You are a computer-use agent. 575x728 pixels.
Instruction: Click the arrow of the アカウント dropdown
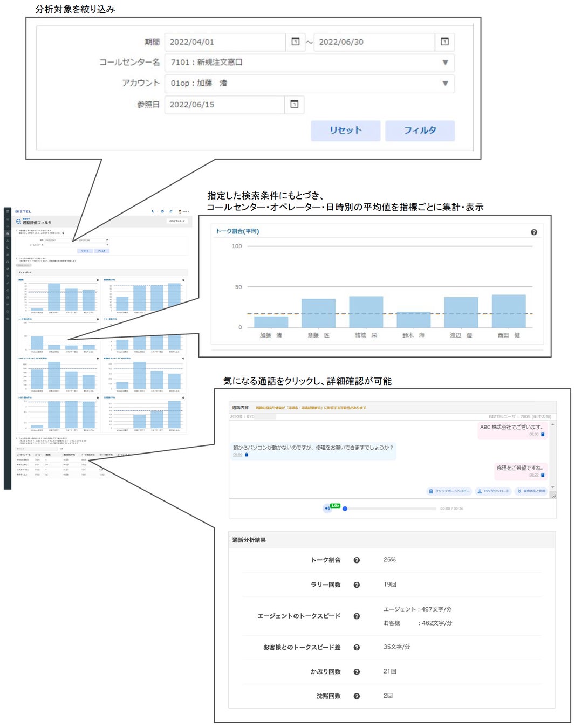point(445,84)
